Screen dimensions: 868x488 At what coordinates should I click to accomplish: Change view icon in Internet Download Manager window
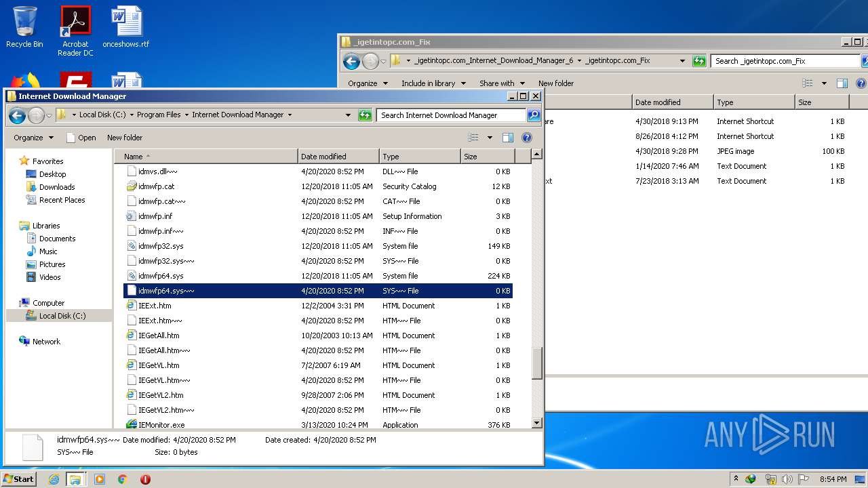[473, 138]
